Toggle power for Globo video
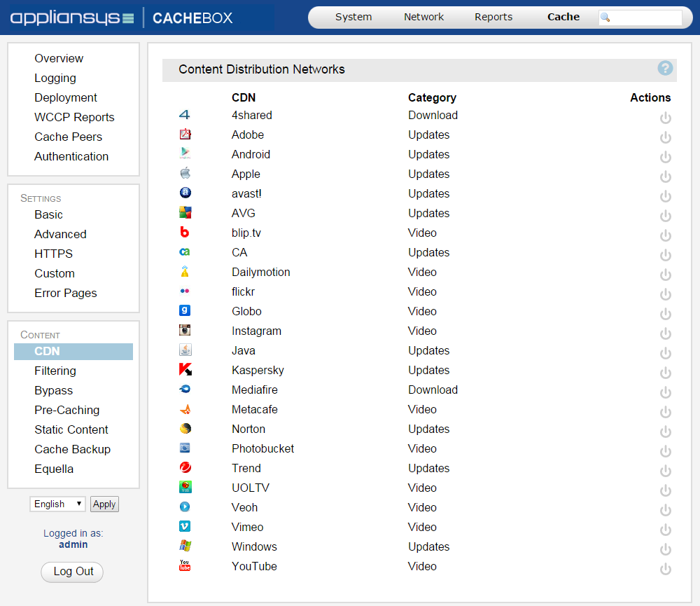This screenshot has width=700, height=606. point(665,314)
